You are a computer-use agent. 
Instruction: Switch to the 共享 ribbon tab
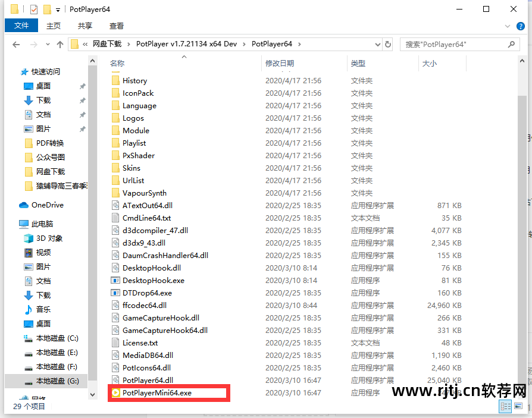pyautogui.click(x=85, y=26)
